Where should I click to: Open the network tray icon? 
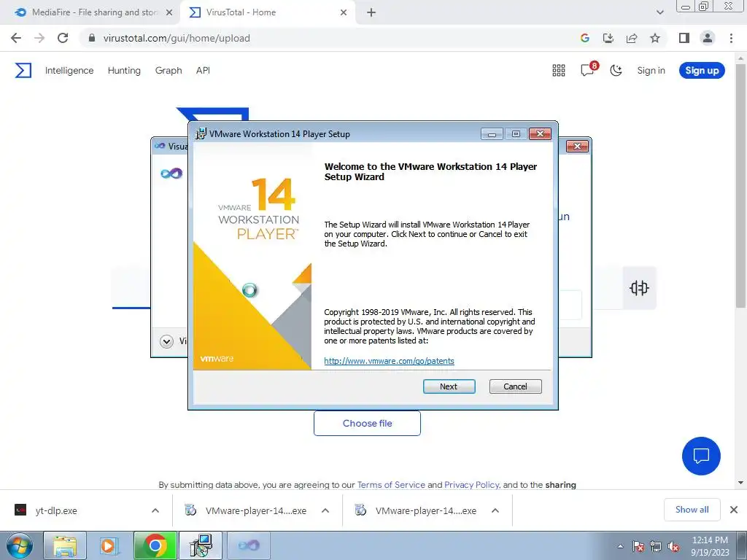[x=656, y=546]
